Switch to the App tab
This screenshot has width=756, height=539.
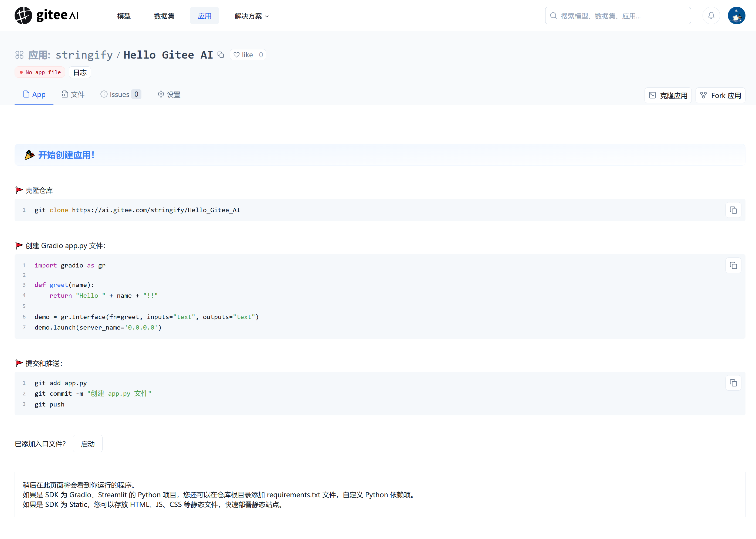(x=34, y=94)
